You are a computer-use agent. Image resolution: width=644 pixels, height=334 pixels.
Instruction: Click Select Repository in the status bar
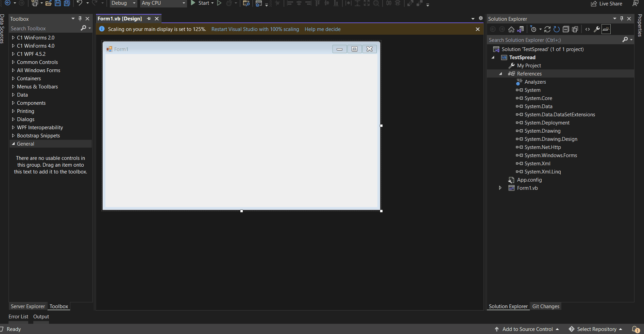[x=596, y=329]
